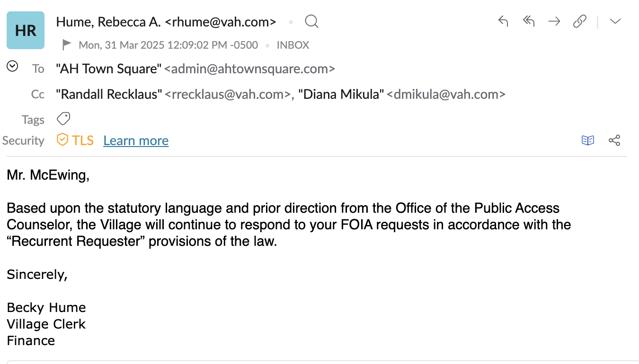Click the INBOX folder label
Image resolution: width=639 pixels, height=364 pixels.
293,45
